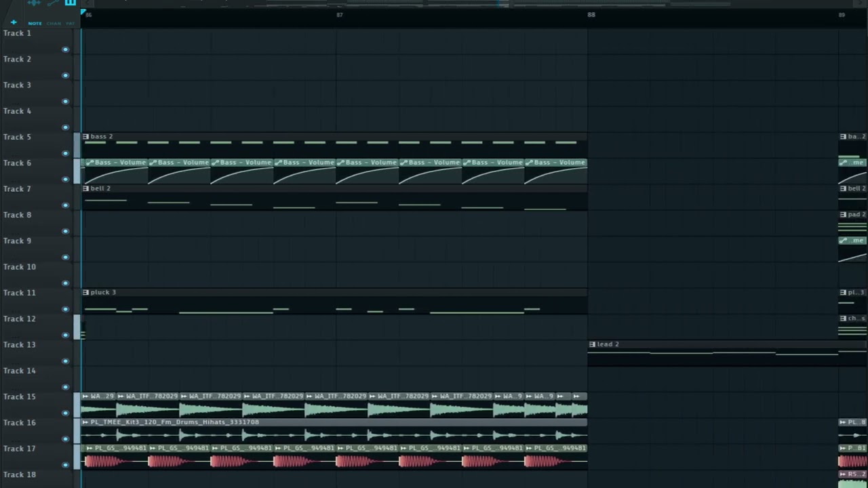Open the pluck 3 clip menu icon
Screen dimensions: 868x488
(x=85, y=292)
